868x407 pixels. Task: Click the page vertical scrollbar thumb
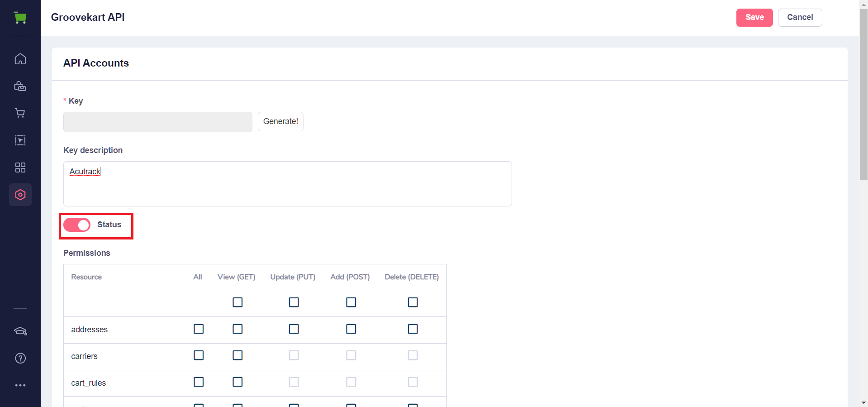click(863, 95)
